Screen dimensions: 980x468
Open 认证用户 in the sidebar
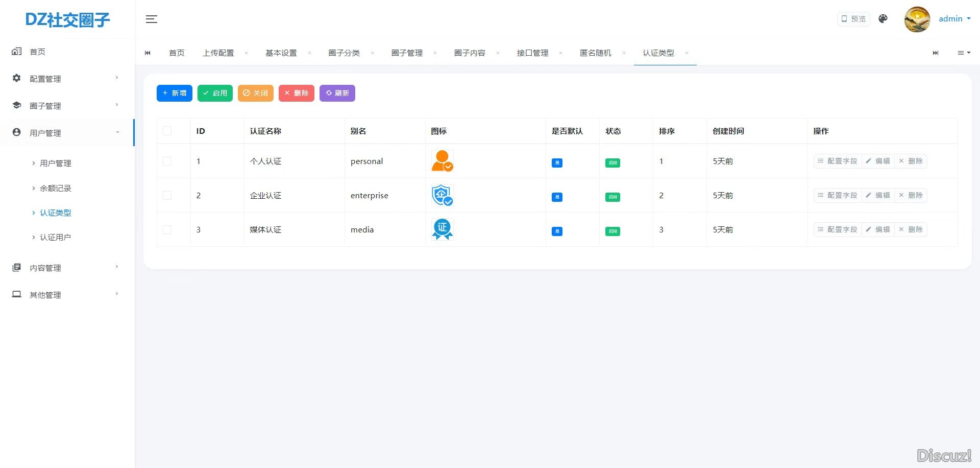[55, 238]
